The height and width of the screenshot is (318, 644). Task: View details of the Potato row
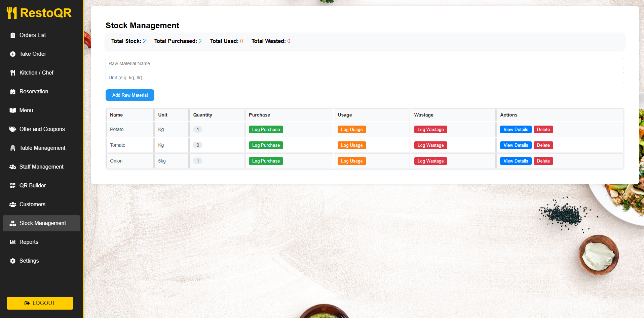coord(516,130)
